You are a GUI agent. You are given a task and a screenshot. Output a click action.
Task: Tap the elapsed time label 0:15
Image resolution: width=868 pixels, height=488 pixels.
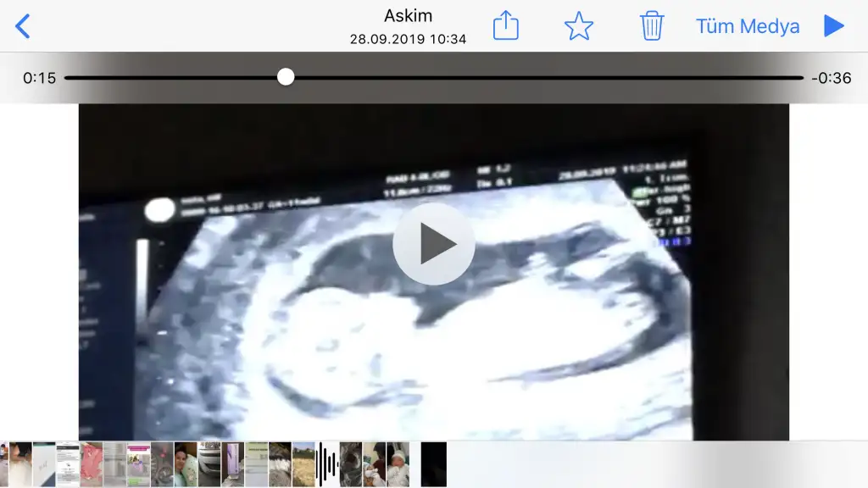pyautogui.click(x=39, y=78)
